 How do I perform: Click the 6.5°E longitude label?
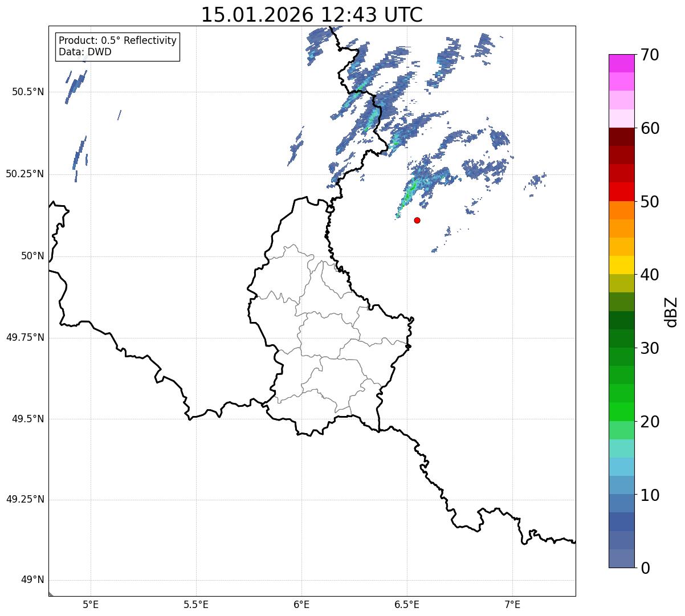407,604
